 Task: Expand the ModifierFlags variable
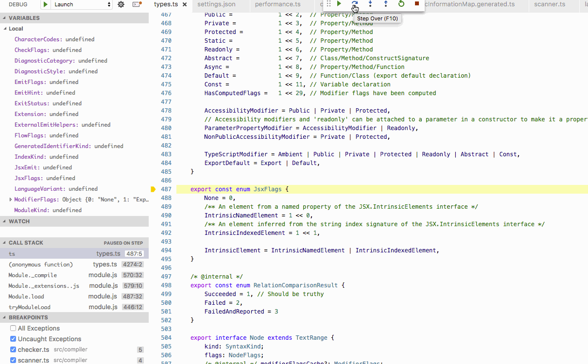point(11,199)
